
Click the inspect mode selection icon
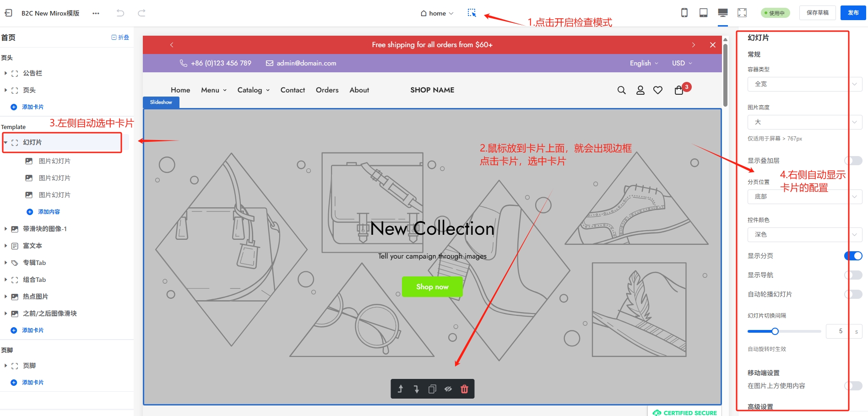472,13
